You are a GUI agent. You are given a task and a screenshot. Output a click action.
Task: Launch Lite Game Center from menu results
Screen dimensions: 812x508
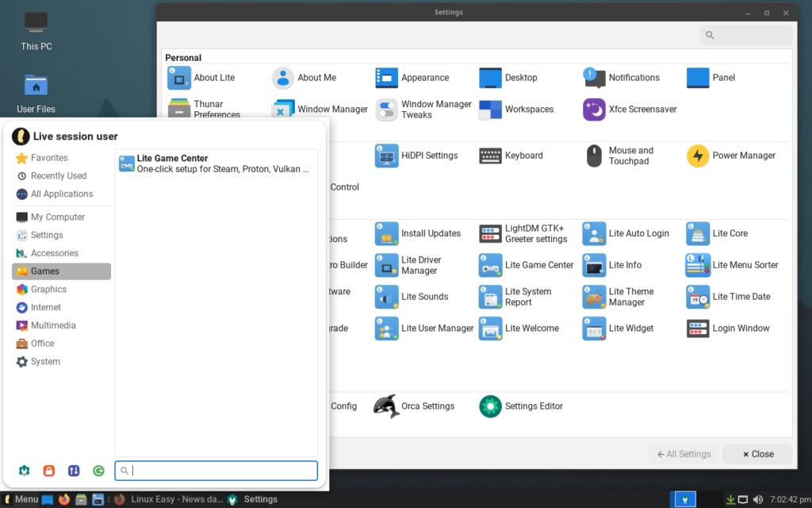coord(216,164)
